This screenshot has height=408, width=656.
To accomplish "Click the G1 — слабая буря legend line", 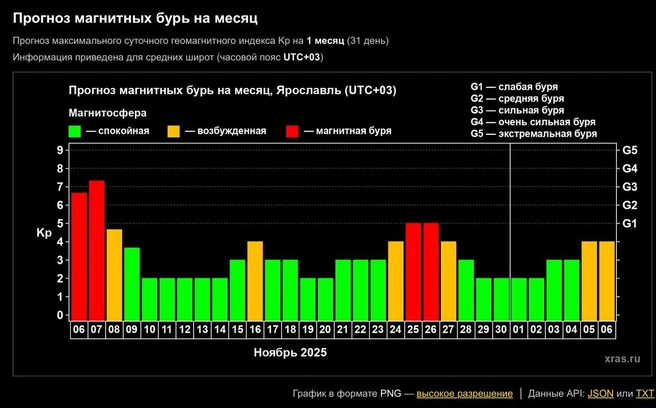I will tap(514, 87).
